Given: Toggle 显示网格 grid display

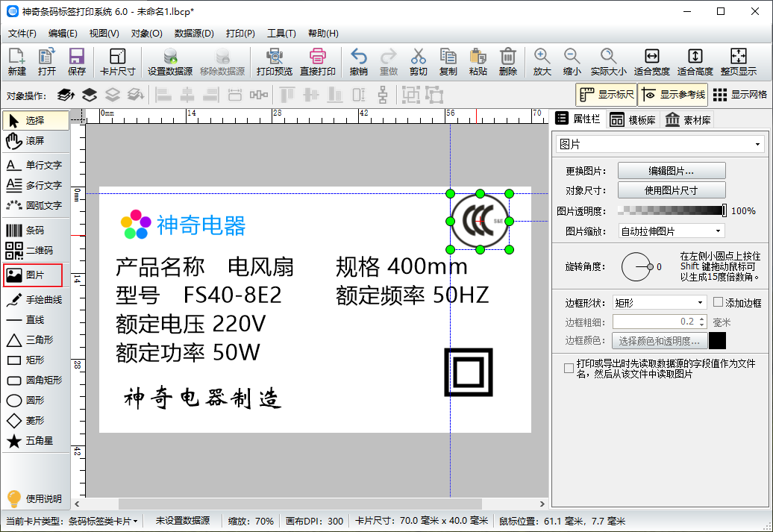Looking at the screenshot, I should 740,95.
